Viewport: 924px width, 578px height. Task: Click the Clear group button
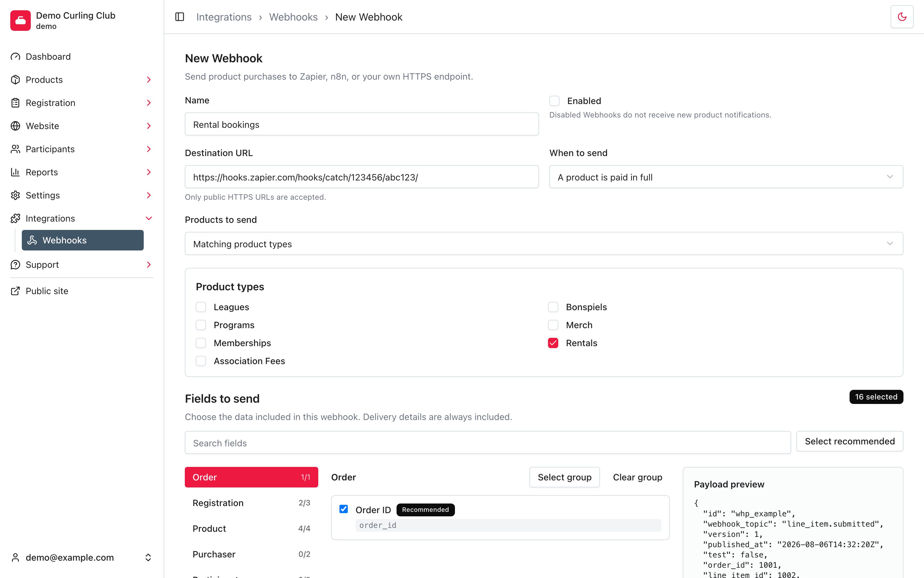tap(637, 477)
